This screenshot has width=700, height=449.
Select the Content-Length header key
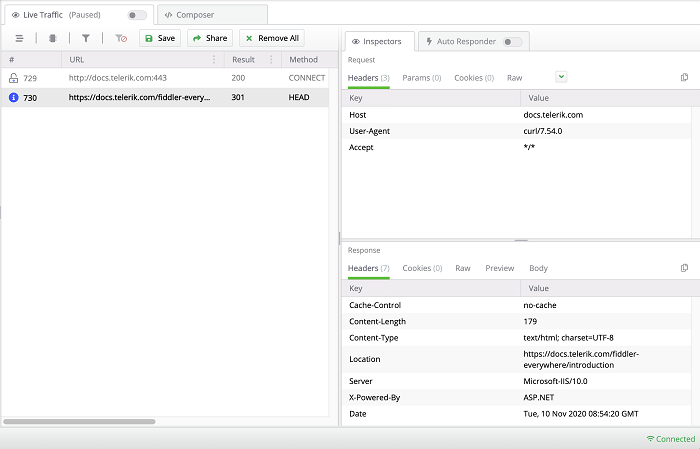click(x=377, y=321)
